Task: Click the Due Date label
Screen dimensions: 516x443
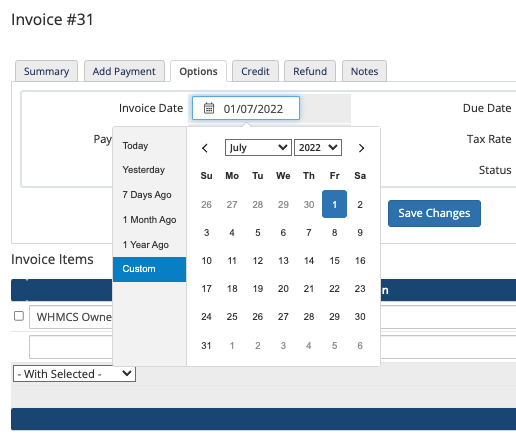Action: pyautogui.click(x=487, y=108)
